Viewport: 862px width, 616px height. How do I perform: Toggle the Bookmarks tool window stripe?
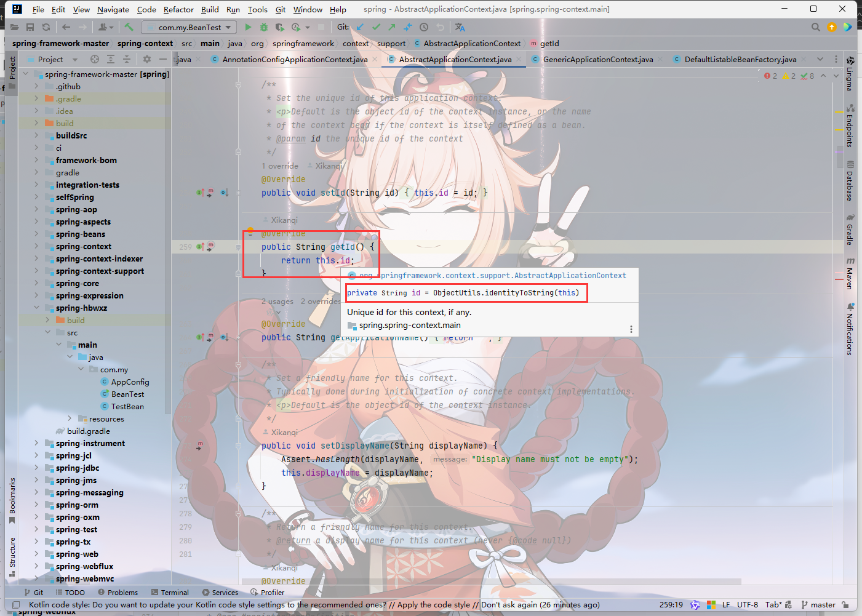12,501
